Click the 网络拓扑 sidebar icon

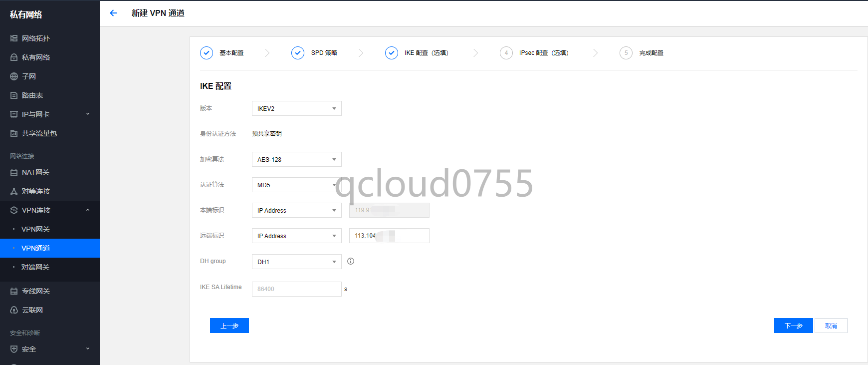tap(14, 38)
